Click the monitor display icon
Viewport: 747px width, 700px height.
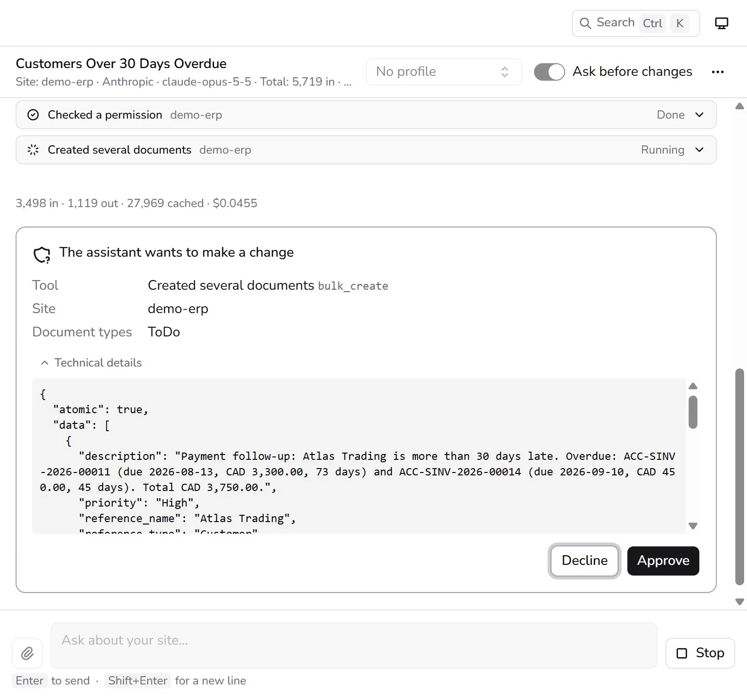(722, 23)
